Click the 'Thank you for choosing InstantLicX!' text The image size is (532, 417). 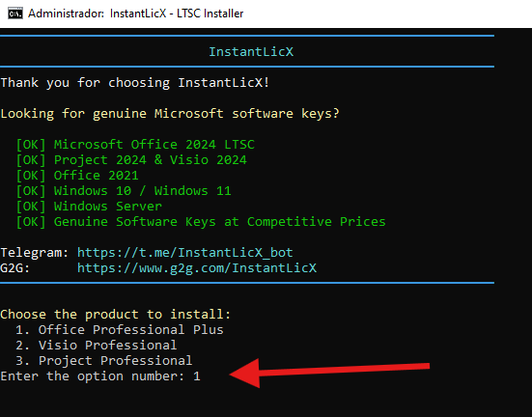[135, 83]
